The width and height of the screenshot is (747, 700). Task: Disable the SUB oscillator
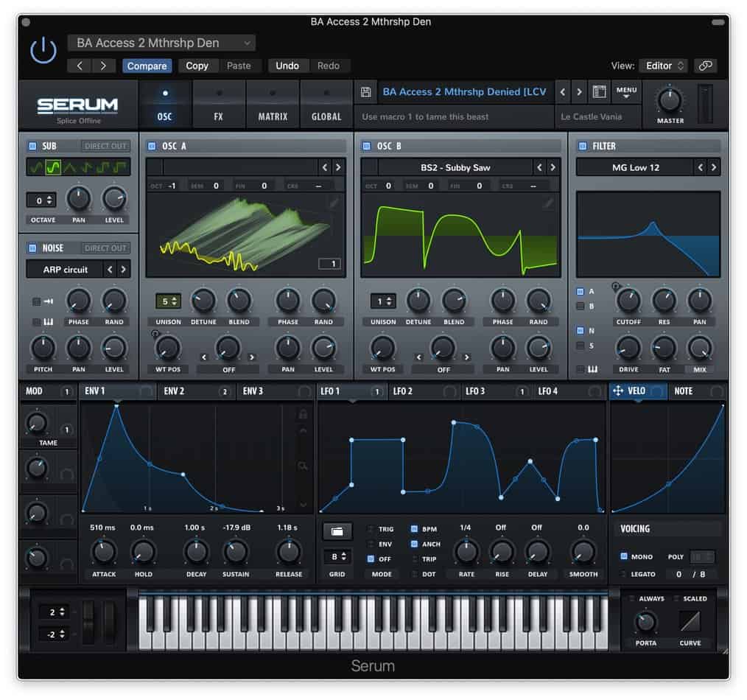pos(32,146)
